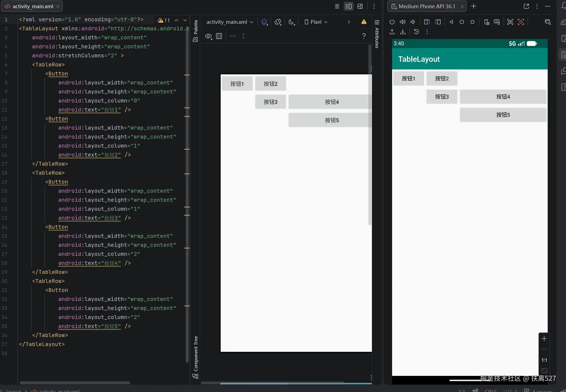Image resolution: width=566 pixels, height=392 pixels.
Task: Open layout inspector icon in emulator toolbar
Action: (548, 22)
